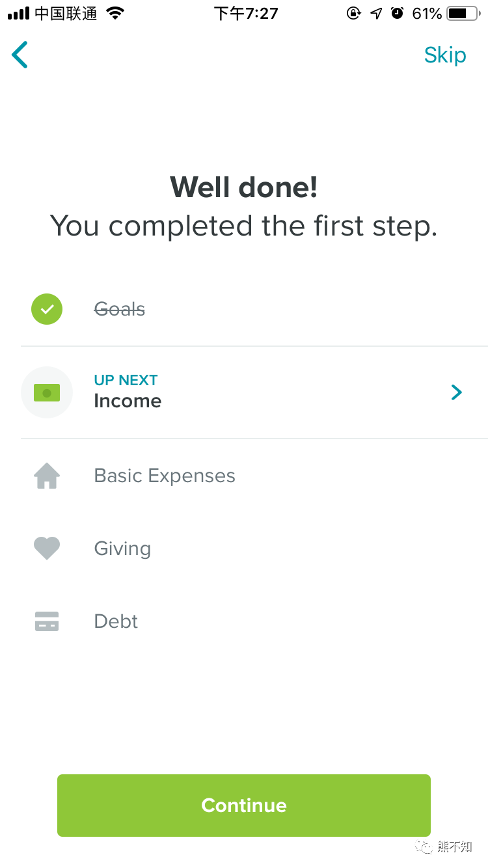This screenshot has height=868, width=488.
Task: Skip this onboarding step
Action: [x=445, y=55]
